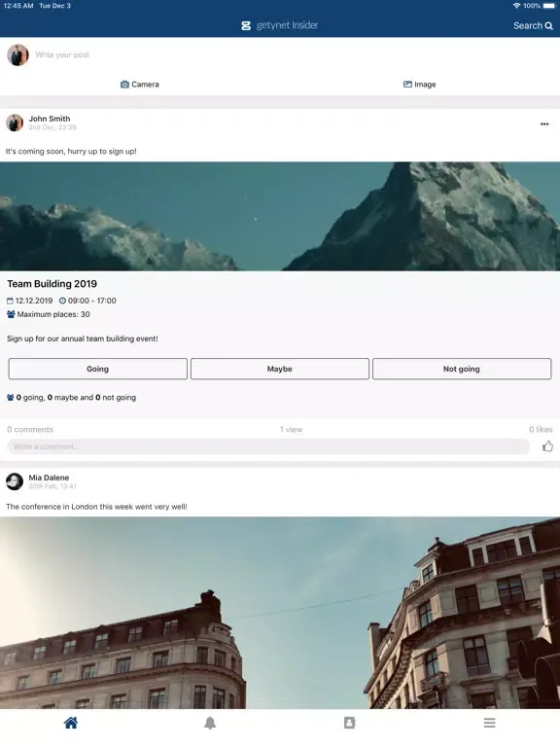Open the London buildings photo
560x747 pixels.
coord(280,613)
